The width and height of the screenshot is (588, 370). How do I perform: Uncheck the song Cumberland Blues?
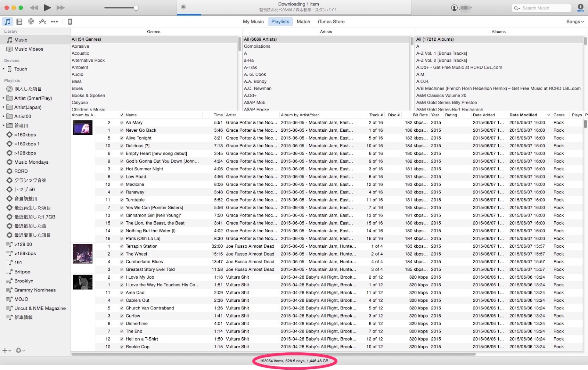(122, 262)
